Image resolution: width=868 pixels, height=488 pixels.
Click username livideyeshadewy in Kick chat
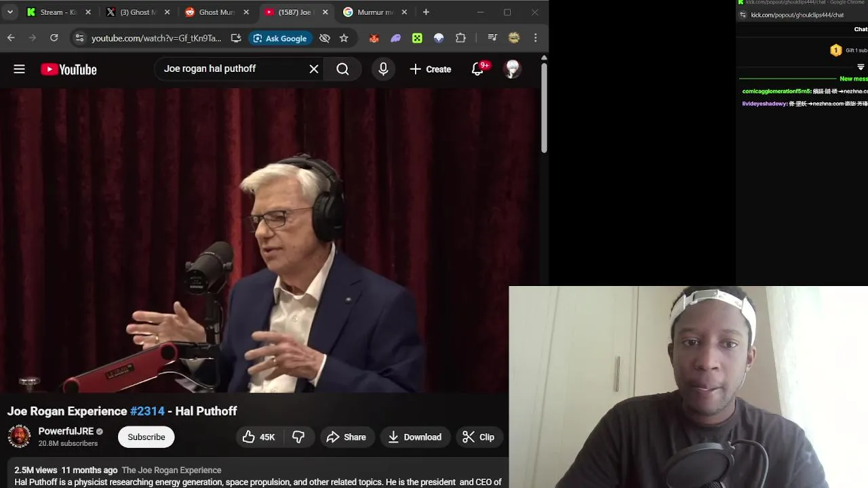pyautogui.click(x=764, y=104)
